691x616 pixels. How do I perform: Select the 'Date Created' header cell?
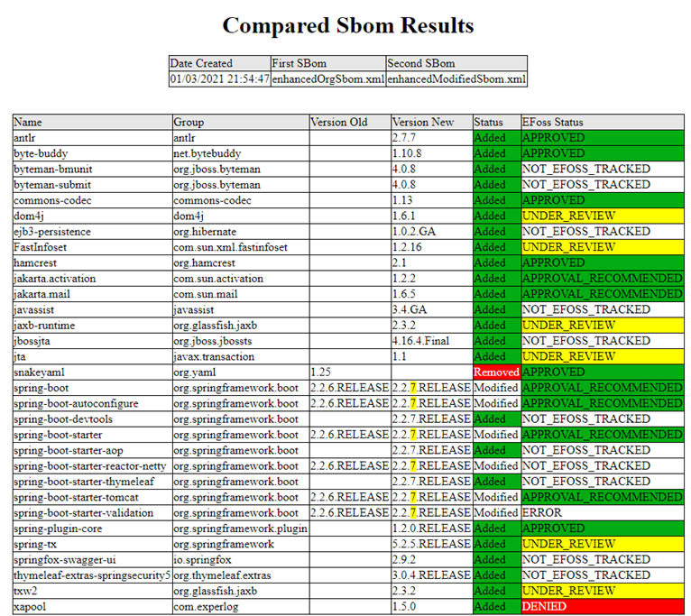point(220,63)
